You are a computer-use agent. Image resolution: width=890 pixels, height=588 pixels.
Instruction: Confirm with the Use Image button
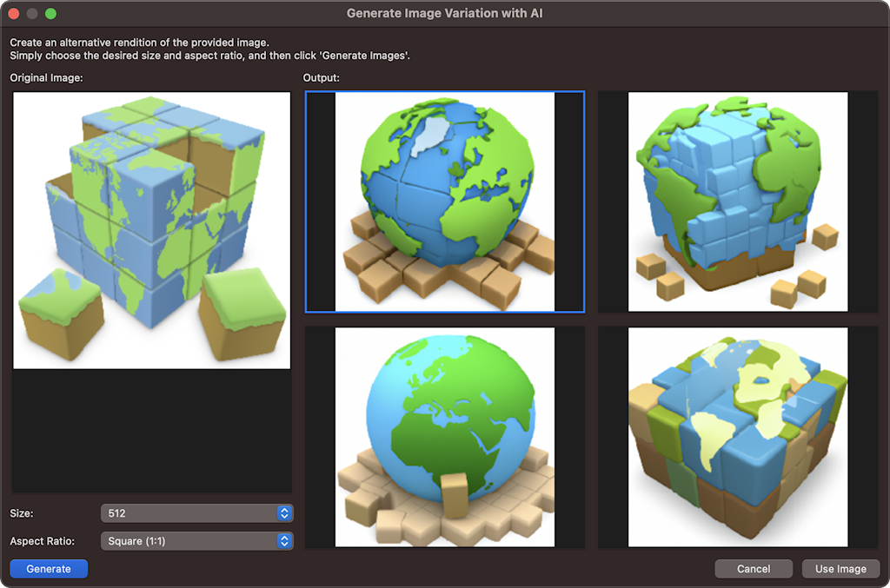[x=840, y=569]
